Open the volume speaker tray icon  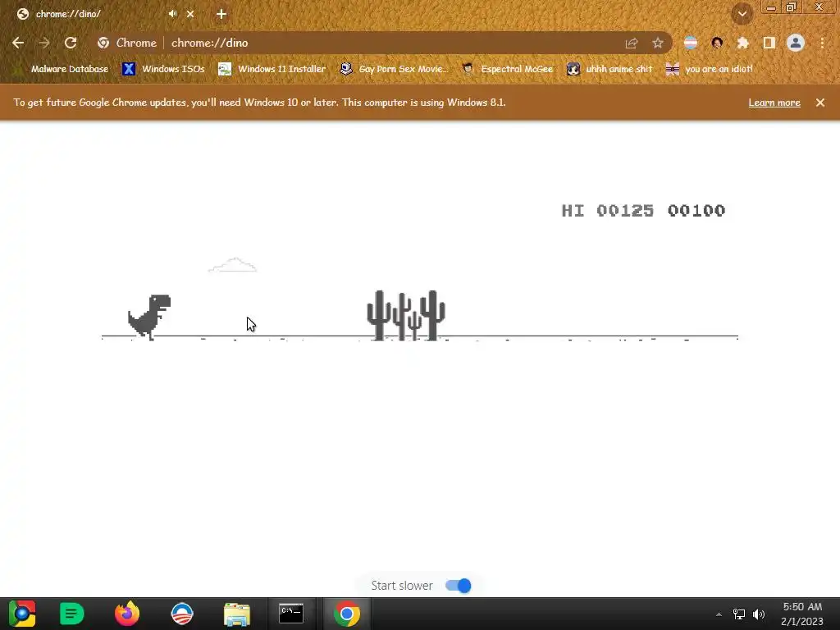759,614
